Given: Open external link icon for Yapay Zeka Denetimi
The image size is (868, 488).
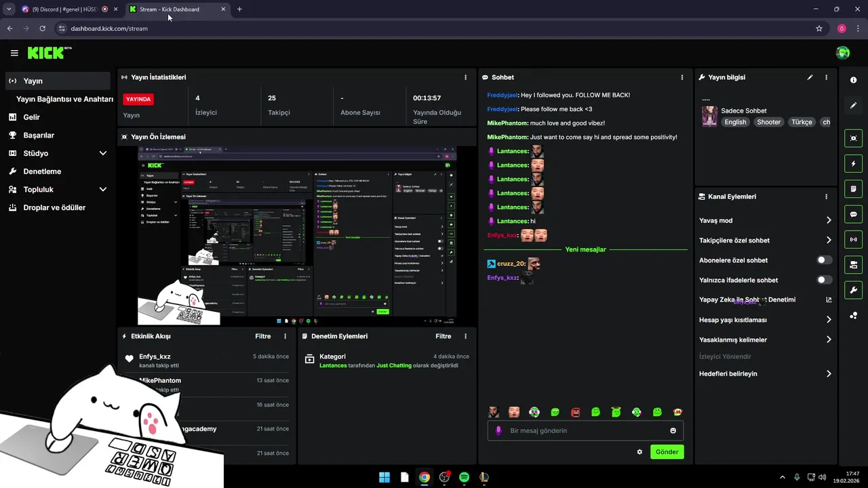Looking at the screenshot, I should pyautogui.click(x=829, y=300).
